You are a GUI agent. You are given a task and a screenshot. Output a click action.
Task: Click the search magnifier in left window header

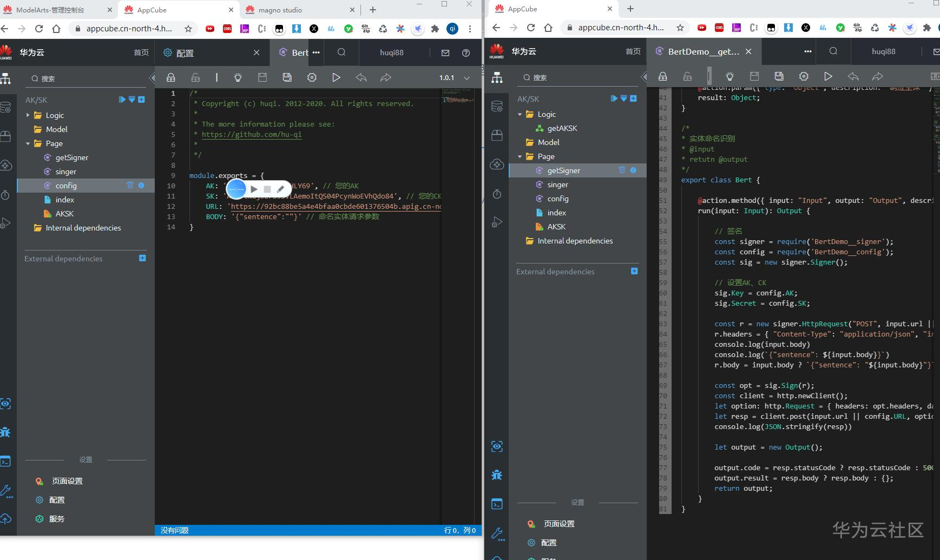click(x=341, y=52)
